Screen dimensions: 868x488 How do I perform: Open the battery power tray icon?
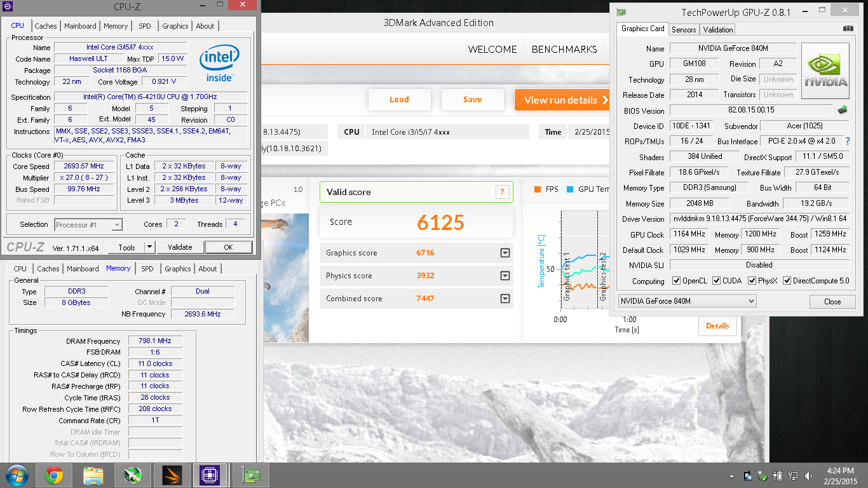tap(778, 476)
